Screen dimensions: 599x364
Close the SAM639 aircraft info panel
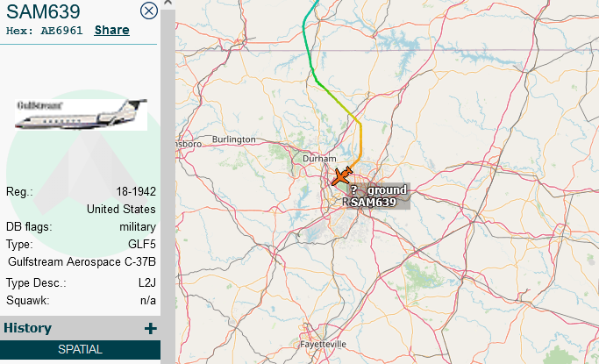coord(149,11)
